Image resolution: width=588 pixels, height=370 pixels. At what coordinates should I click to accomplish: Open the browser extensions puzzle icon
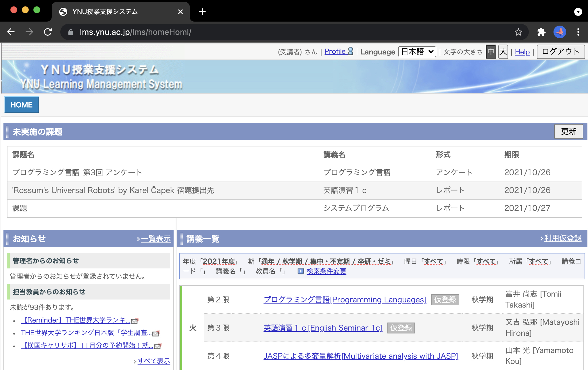[541, 32]
